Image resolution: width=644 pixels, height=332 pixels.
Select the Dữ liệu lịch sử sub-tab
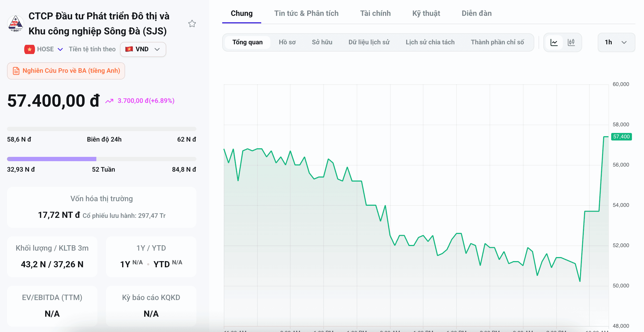pos(369,42)
